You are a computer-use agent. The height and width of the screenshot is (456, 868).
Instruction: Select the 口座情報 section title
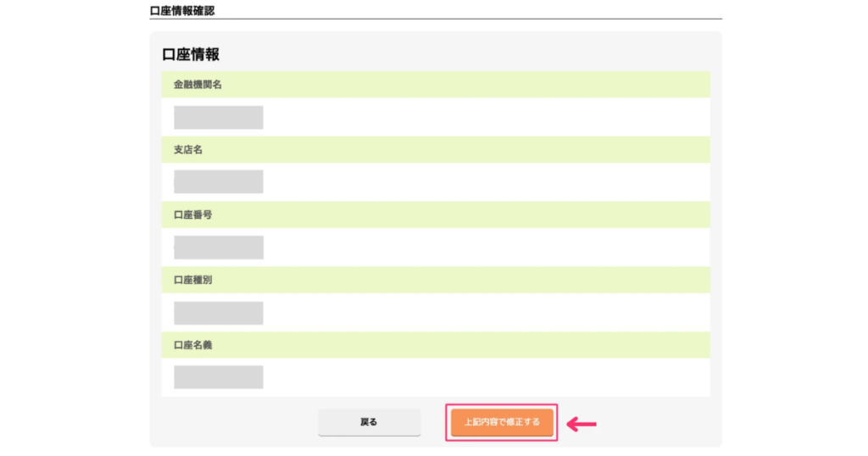coord(191,54)
